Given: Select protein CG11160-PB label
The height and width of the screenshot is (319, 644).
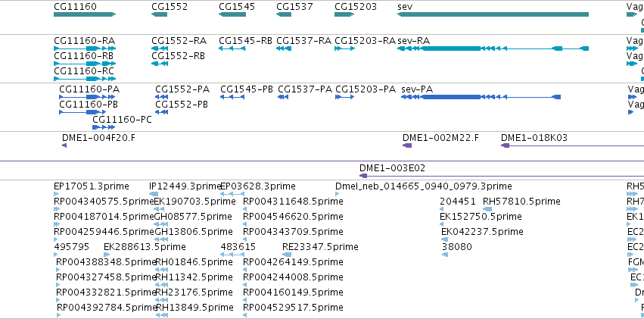Looking at the screenshot, I should pos(89,105).
